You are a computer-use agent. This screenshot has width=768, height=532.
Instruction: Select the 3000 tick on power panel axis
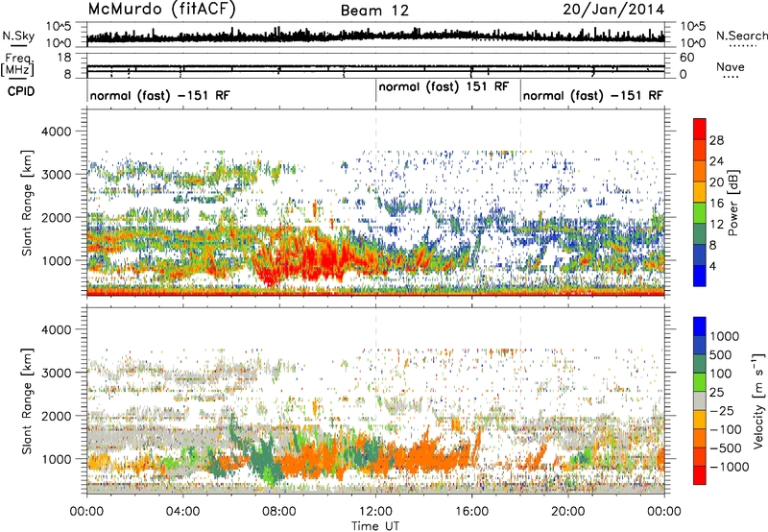(57, 175)
